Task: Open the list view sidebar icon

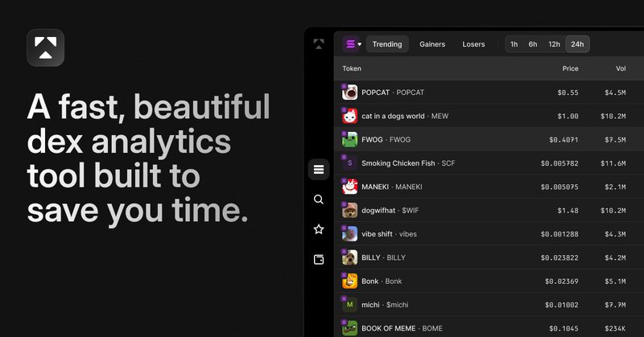Action: tap(319, 169)
